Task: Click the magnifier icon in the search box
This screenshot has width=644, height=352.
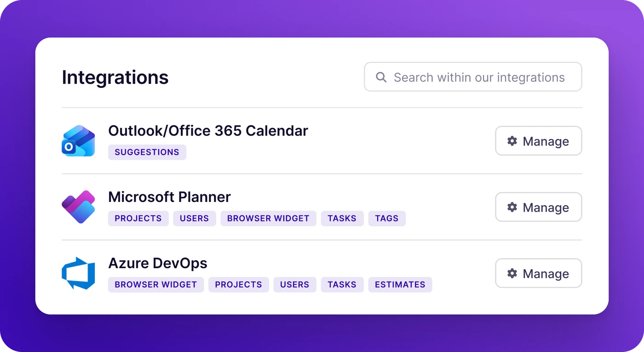Action: click(381, 77)
